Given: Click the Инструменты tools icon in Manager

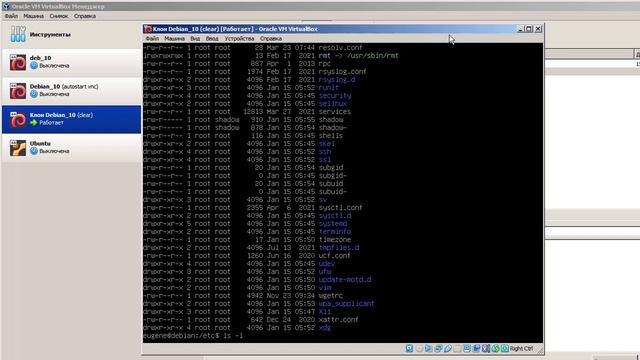Looking at the screenshot, I should (x=18, y=34).
